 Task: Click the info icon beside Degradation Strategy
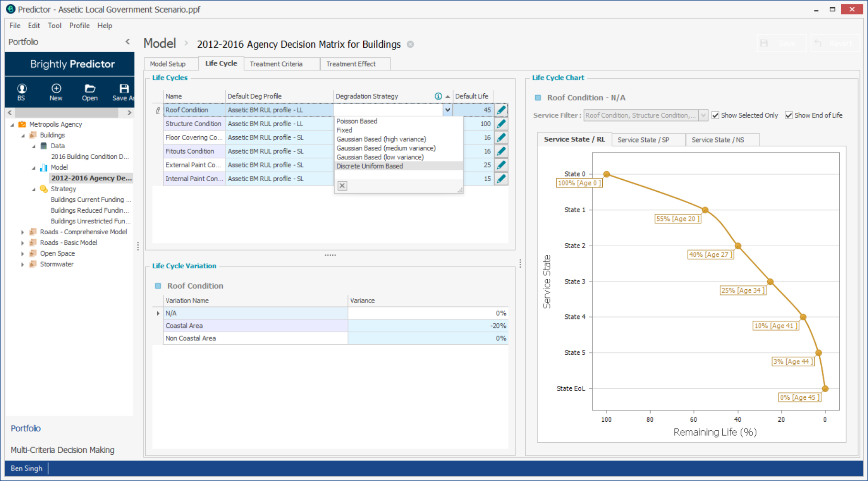438,96
